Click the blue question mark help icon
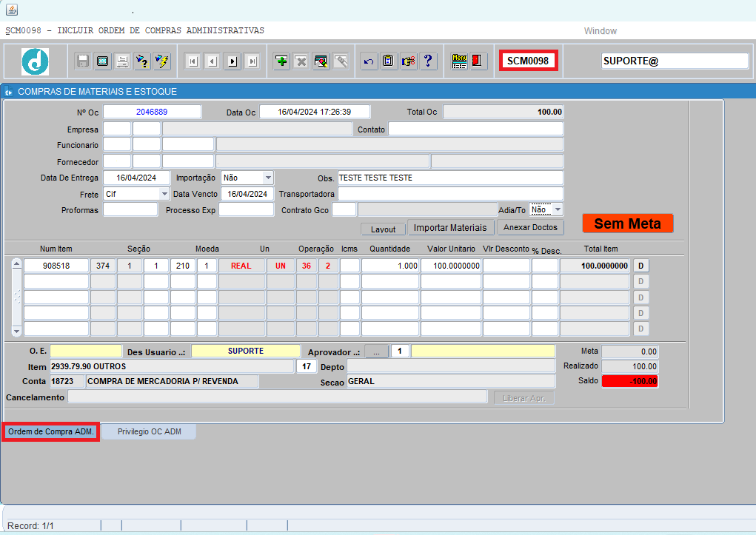 [428, 61]
